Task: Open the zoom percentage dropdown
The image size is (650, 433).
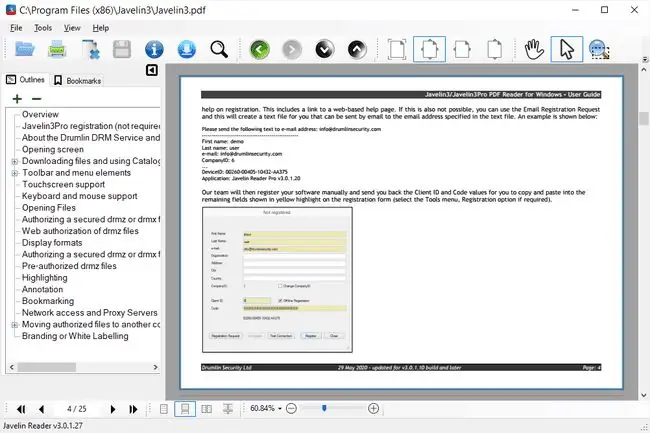Action: click(x=280, y=409)
